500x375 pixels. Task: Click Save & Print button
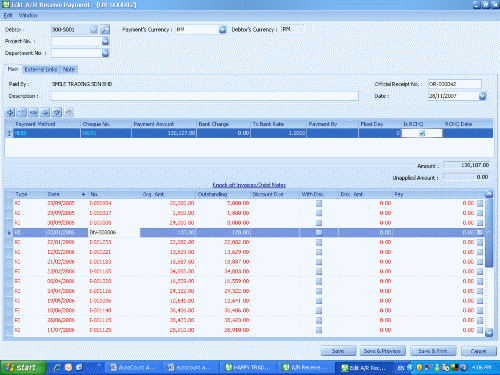(x=433, y=351)
